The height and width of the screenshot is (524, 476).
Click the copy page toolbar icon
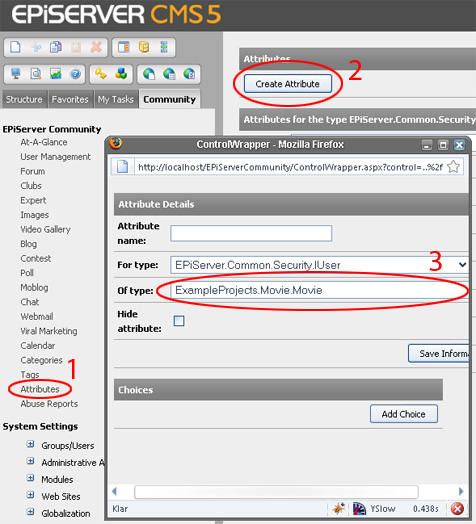[56, 47]
